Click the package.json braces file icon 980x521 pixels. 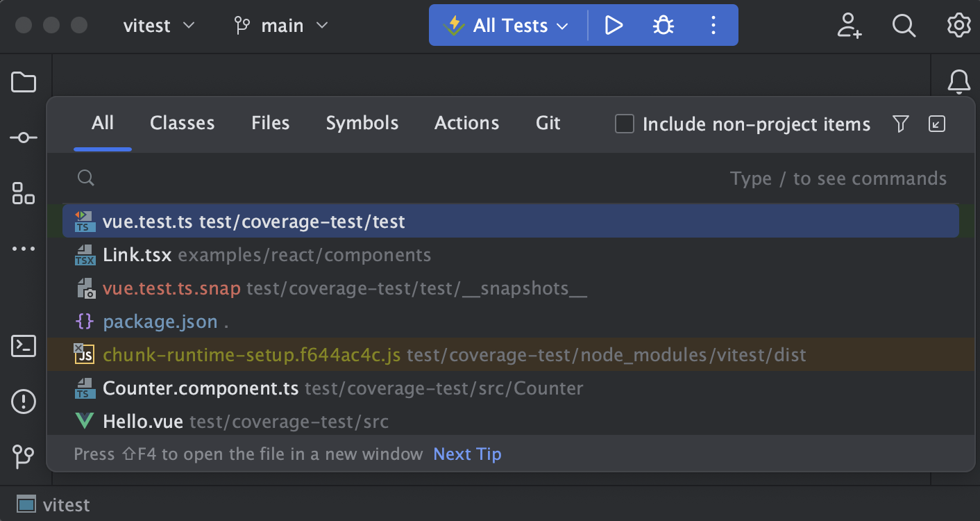coord(85,322)
